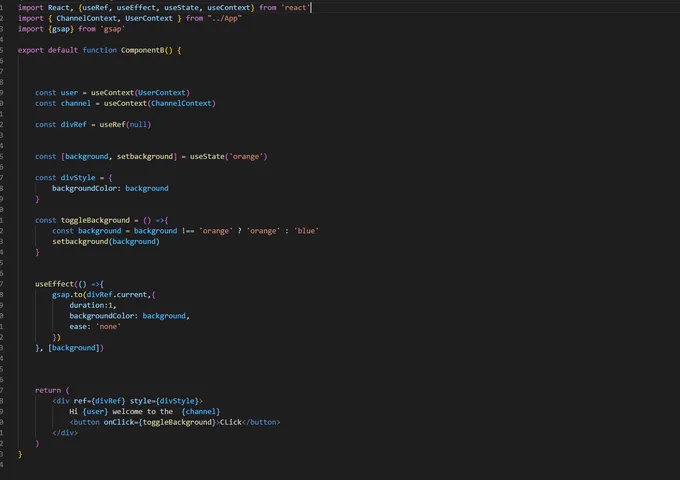Click useEffect inside the first import braces
Viewport: 680px width, 480px height.
click(x=136, y=7)
